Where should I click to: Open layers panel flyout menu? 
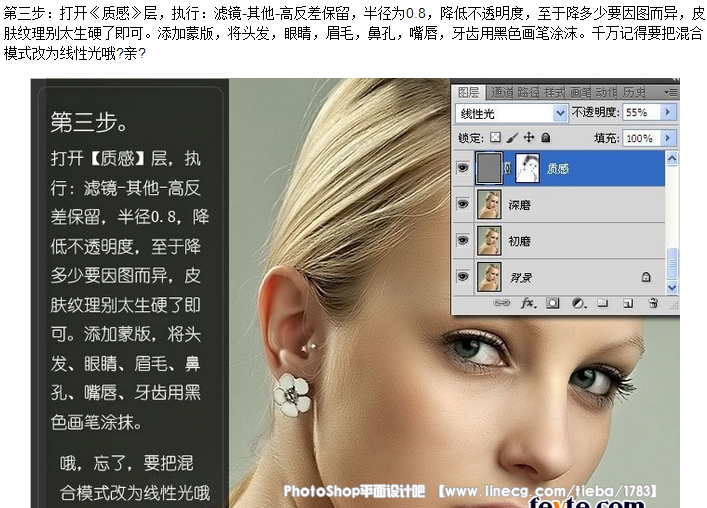671,92
